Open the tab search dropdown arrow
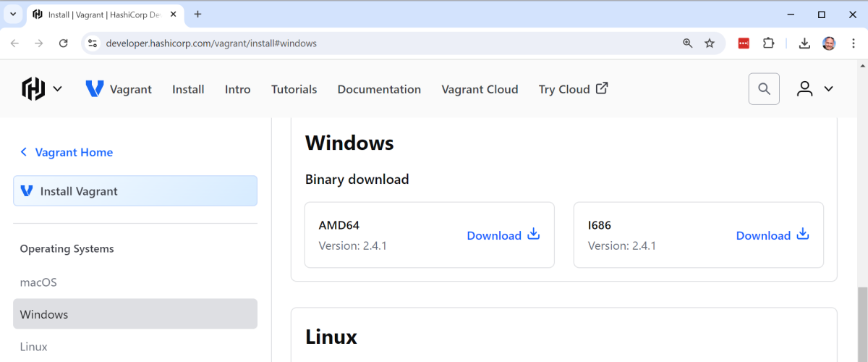 (x=12, y=14)
